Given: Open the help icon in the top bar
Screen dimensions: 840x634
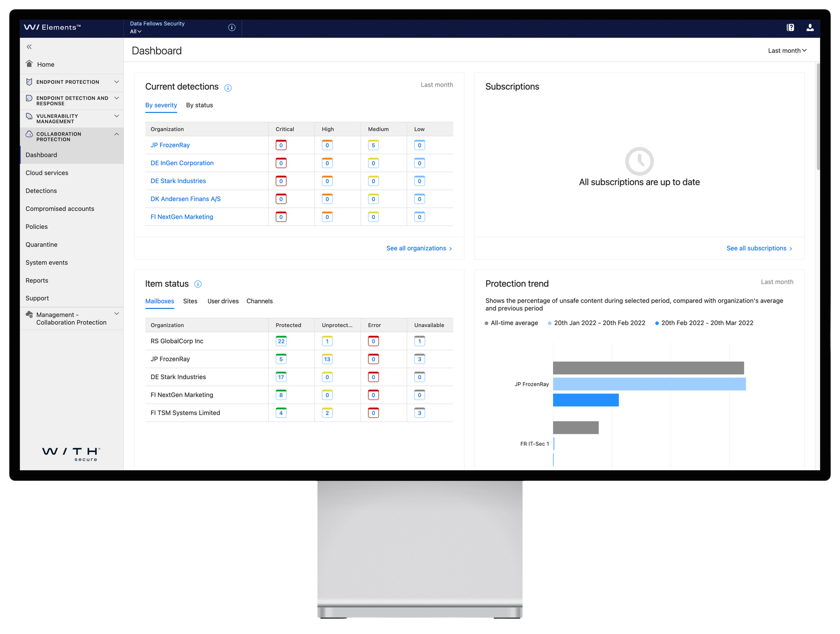Looking at the screenshot, I should [x=790, y=27].
